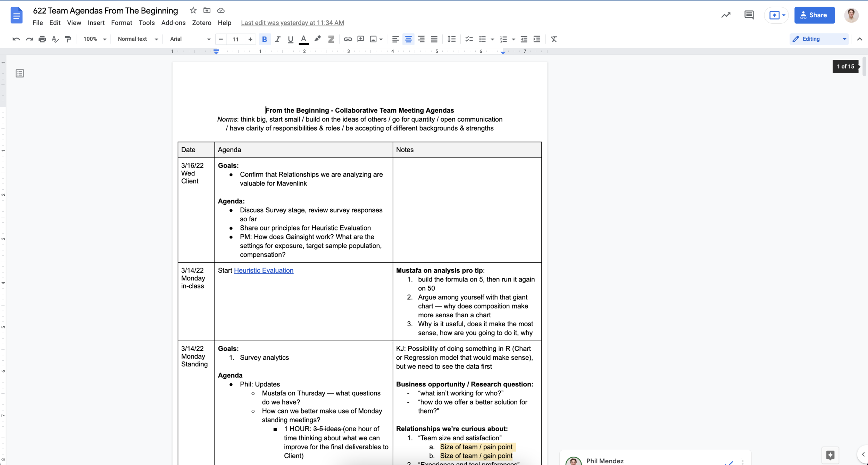
Task: Click the print icon in toolbar
Action: [x=42, y=39]
